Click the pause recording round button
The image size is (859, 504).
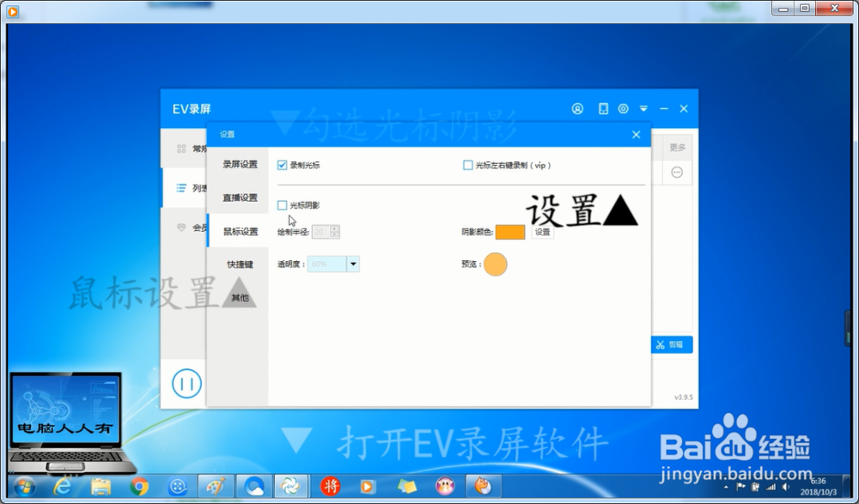point(186,384)
